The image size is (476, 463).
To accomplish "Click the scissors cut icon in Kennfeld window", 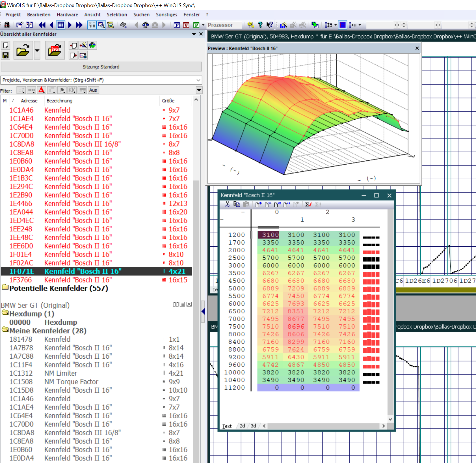I will click(227, 204).
